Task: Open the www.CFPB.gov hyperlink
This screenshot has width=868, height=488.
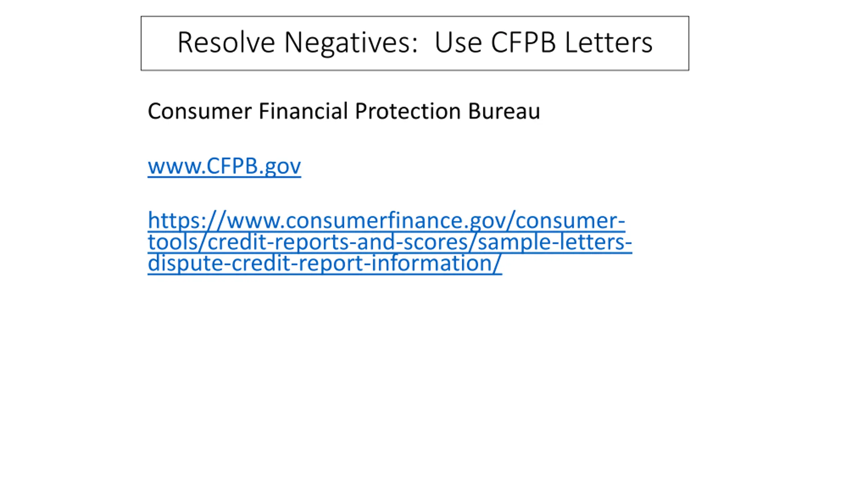Action: click(x=224, y=166)
